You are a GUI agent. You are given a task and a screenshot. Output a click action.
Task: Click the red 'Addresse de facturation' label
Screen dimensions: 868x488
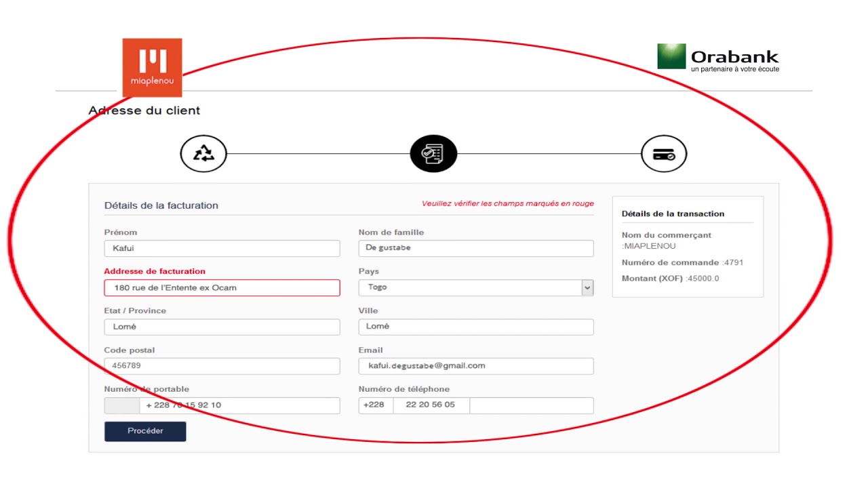click(155, 271)
